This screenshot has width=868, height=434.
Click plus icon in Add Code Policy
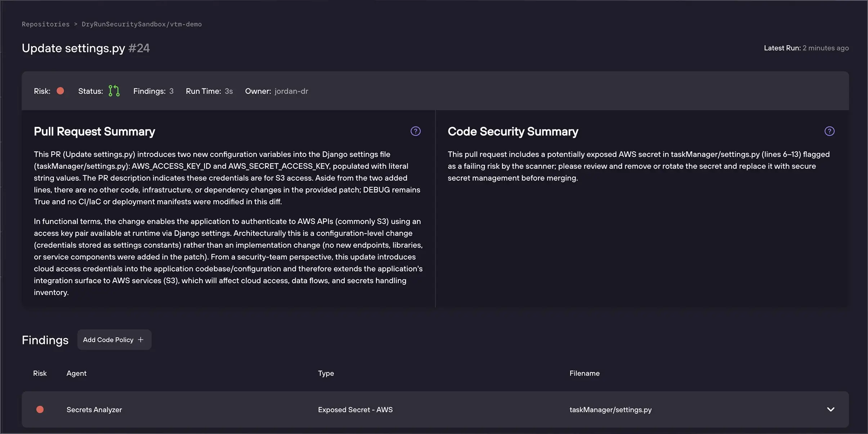(x=141, y=340)
